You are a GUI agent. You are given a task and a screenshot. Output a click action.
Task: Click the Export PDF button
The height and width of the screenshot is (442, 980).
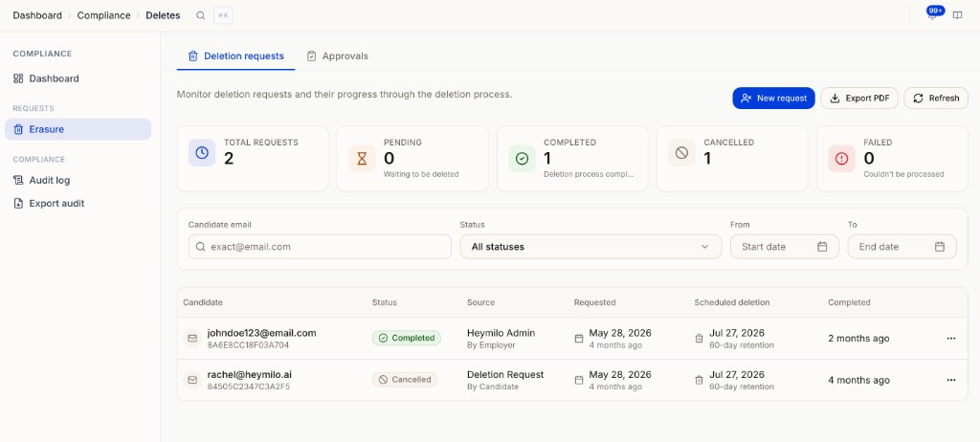859,99
